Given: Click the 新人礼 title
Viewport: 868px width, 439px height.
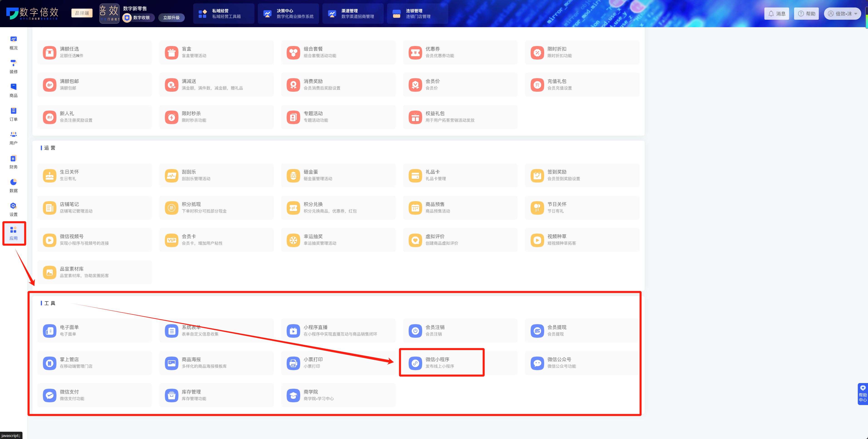Looking at the screenshot, I should pos(67,113).
